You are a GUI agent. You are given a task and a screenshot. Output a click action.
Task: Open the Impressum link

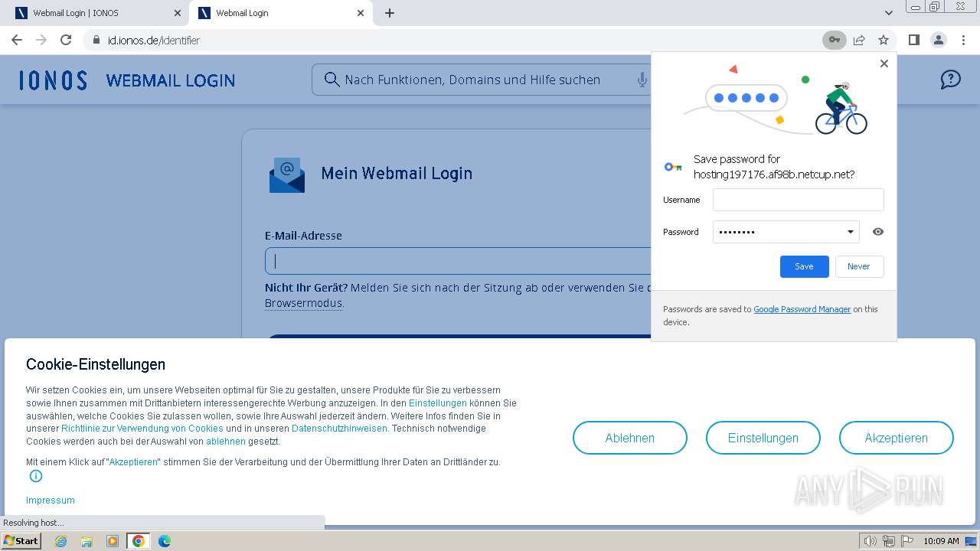(51, 500)
